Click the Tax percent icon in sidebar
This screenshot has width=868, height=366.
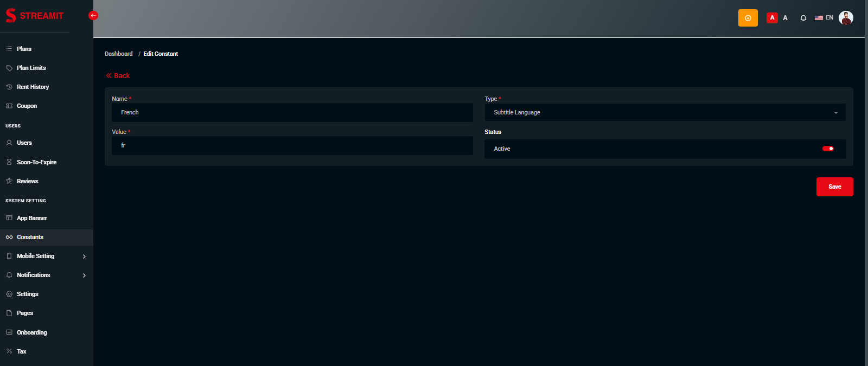tap(9, 351)
